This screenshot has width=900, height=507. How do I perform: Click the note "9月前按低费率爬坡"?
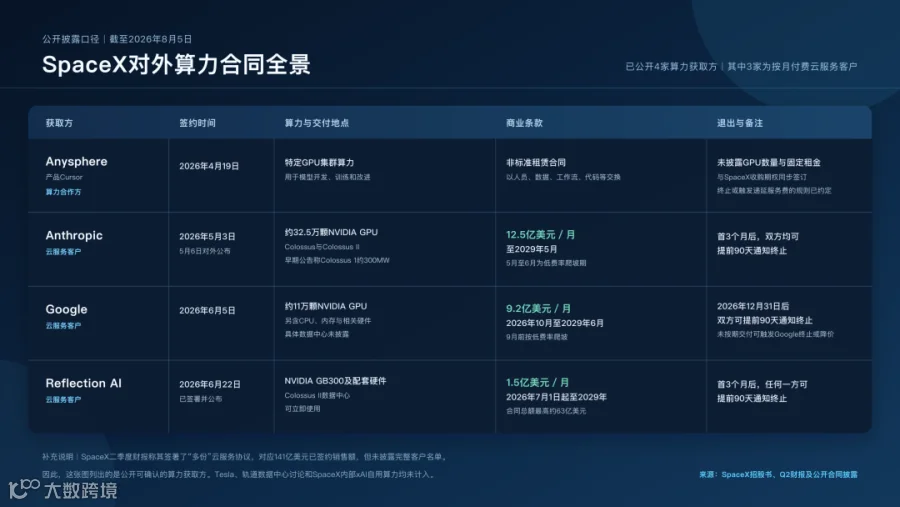tap(537, 337)
